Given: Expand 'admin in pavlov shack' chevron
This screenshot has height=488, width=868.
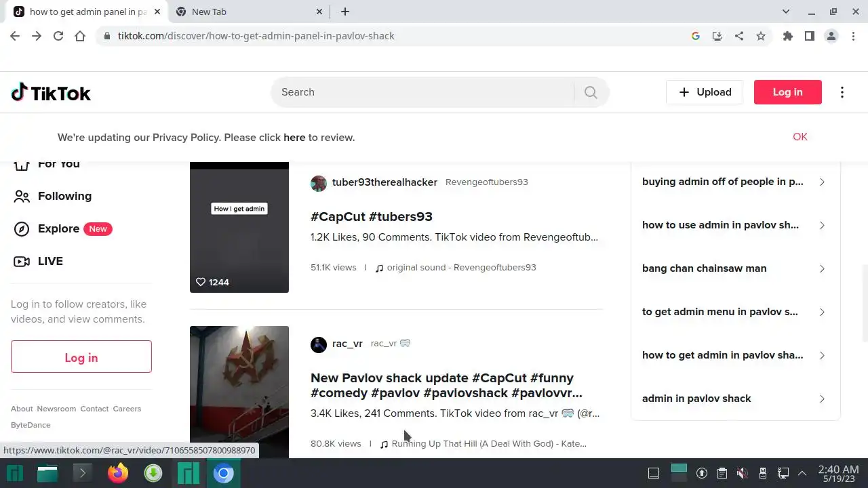Looking at the screenshot, I should tap(822, 399).
